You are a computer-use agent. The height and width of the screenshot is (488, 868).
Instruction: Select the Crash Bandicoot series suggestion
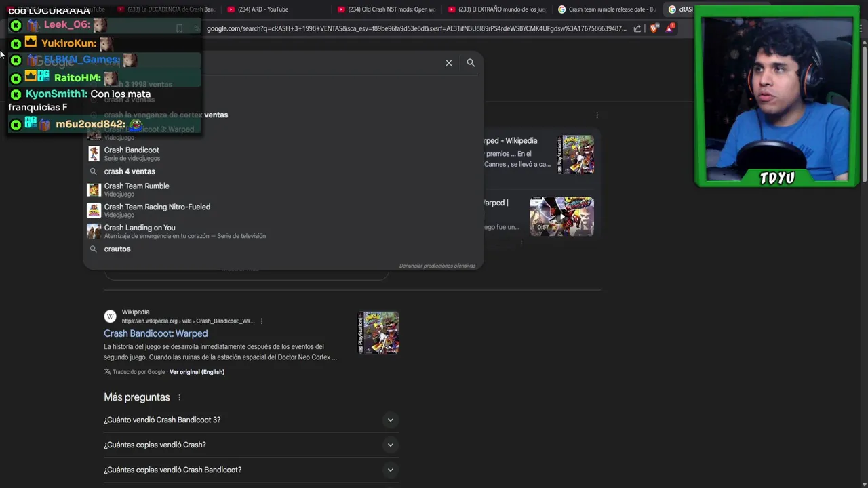(283, 154)
